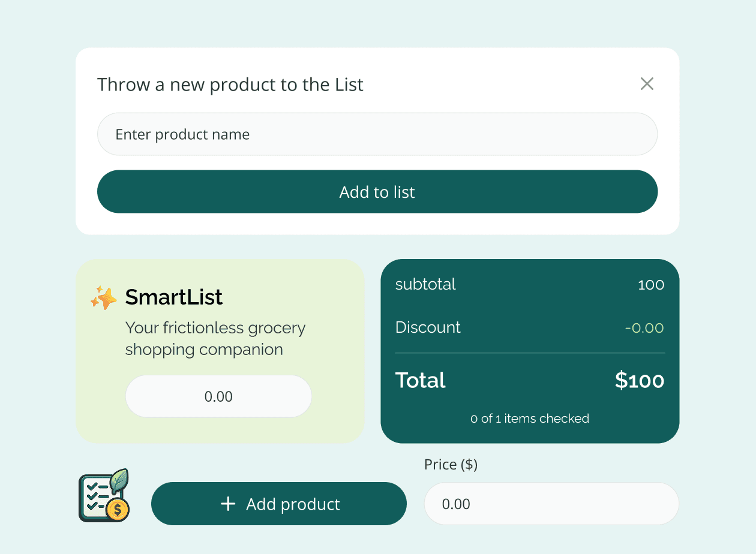
Task: Click the plus icon in Add product
Action: point(228,504)
